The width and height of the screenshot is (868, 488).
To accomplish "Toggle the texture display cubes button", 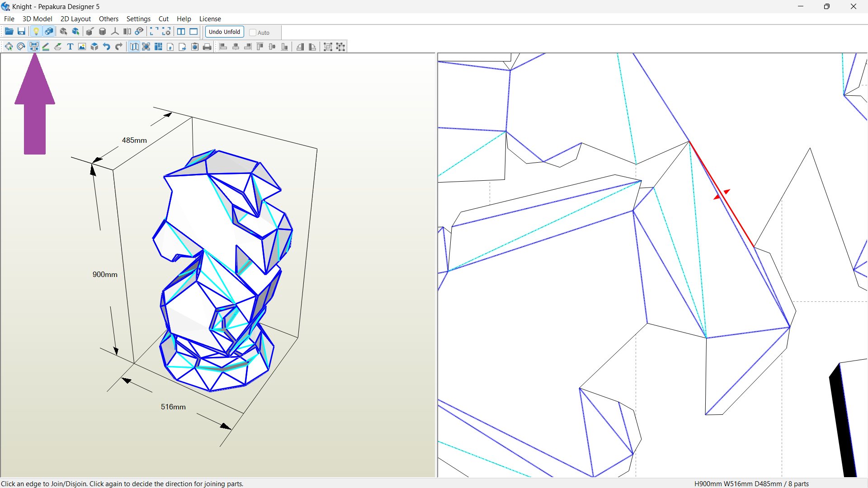I will 49,32.
